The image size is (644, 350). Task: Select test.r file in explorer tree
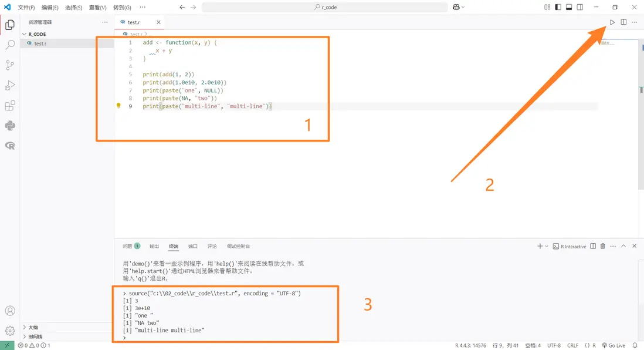[x=67, y=43]
